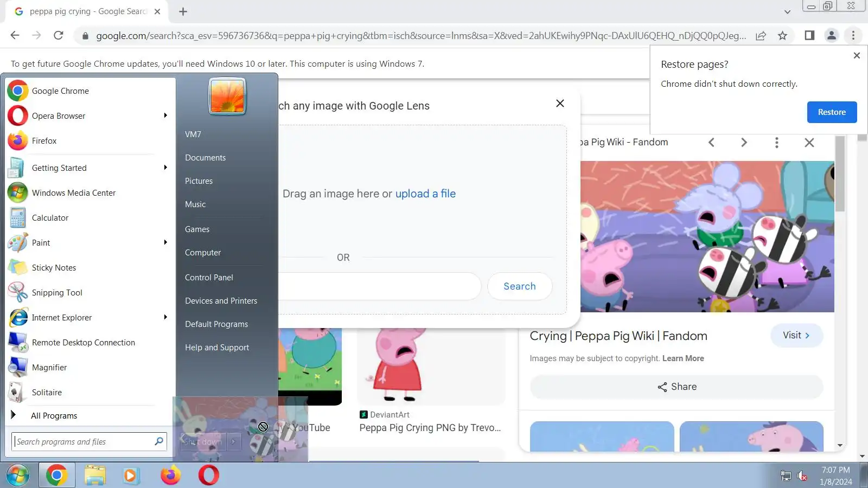The width and height of the screenshot is (868, 488).
Task: Go back in Chrome
Action: 15,35
